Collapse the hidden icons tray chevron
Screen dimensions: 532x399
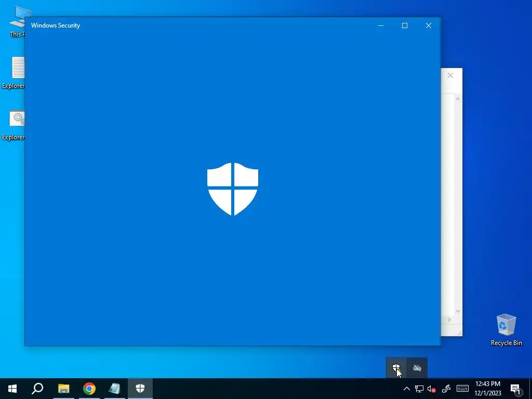point(406,389)
